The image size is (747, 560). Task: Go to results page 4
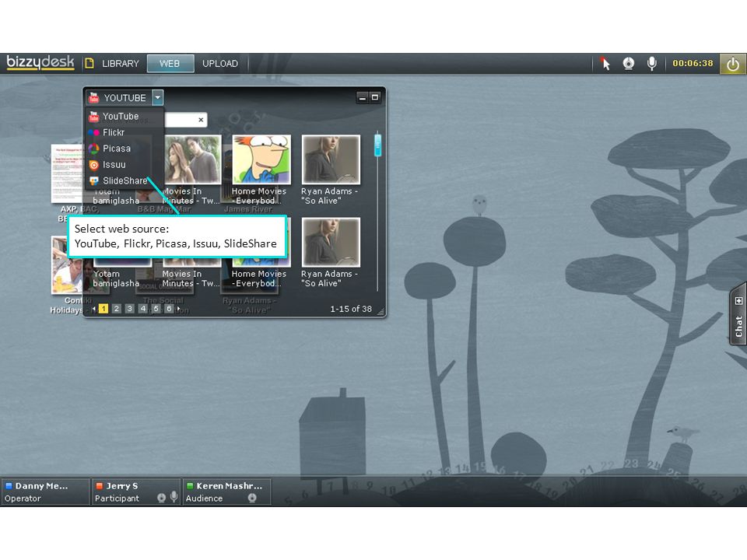142,309
